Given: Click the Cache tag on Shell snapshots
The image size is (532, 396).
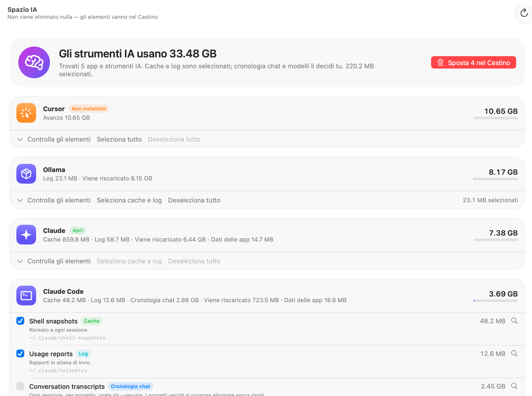Looking at the screenshot, I should point(92,321).
